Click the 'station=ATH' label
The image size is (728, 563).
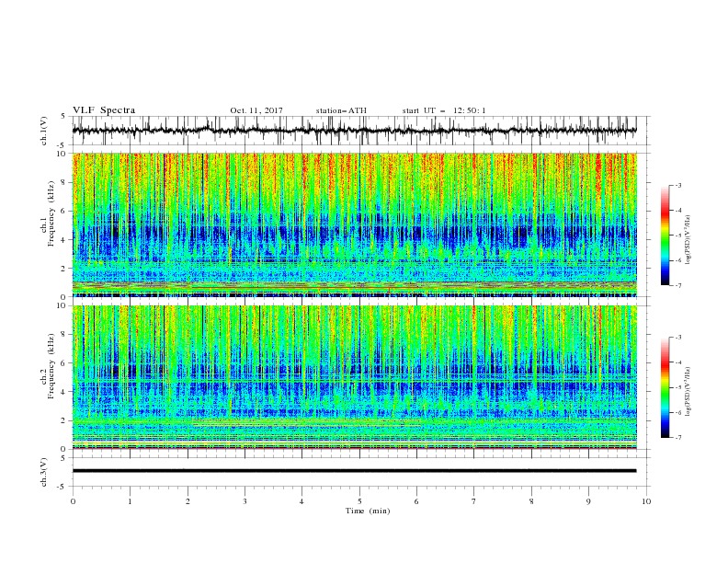341,110
